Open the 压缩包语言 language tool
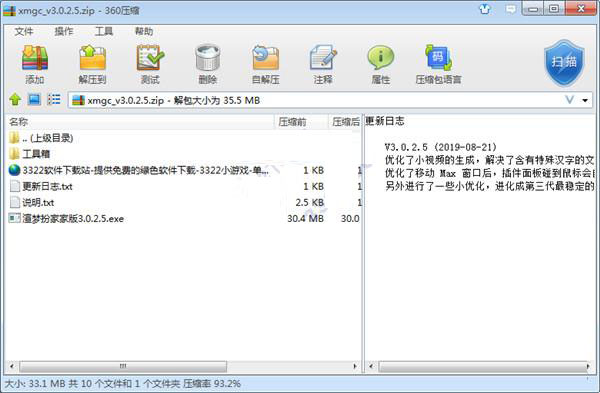 tap(439, 64)
